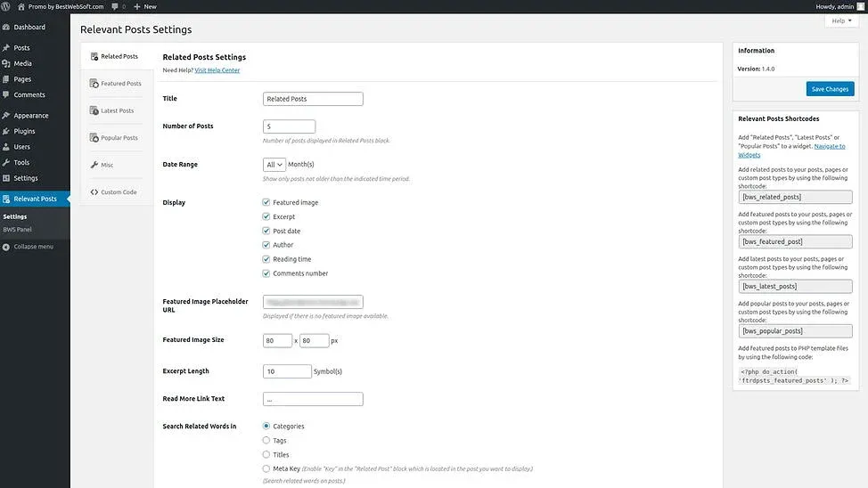Image resolution: width=868 pixels, height=488 pixels.
Task: Click the Featured Image height field
Action: tap(315, 341)
